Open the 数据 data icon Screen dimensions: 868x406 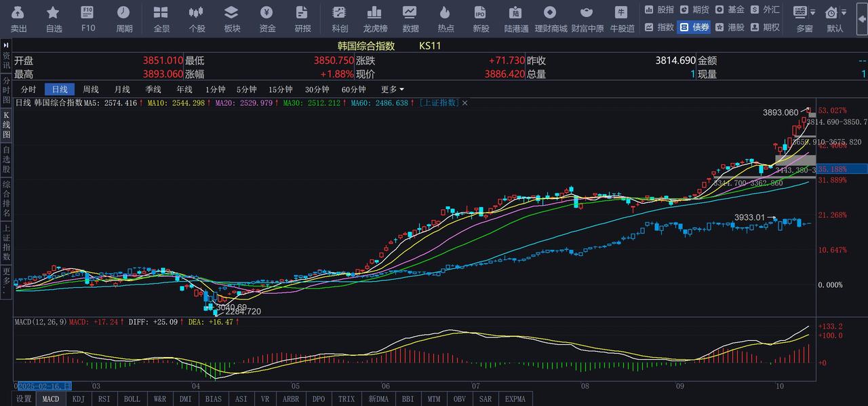pyautogui.click(x=410, y=13)
